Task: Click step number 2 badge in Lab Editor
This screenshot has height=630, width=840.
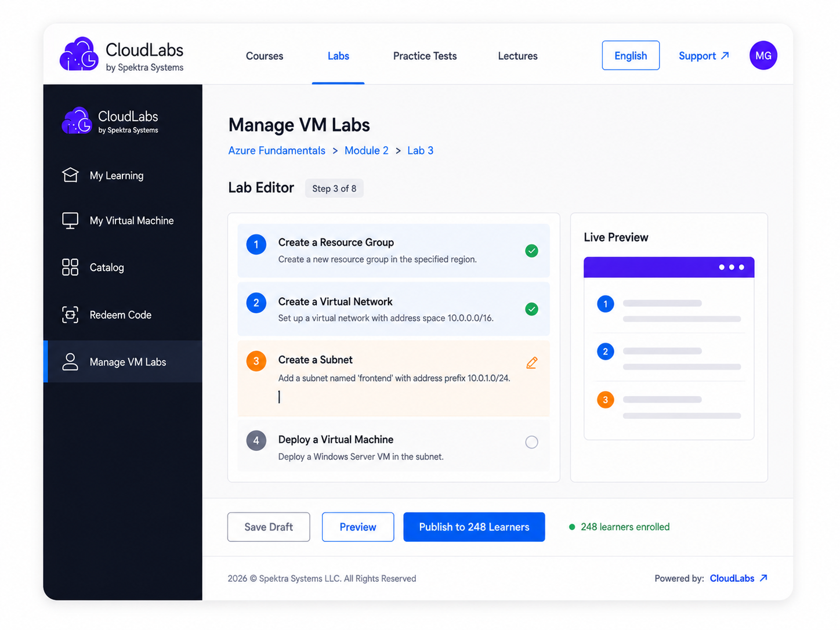Action: click(256, 303)
